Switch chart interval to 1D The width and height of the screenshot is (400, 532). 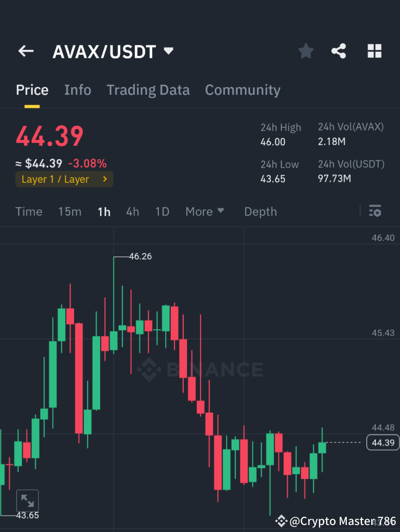(162, 211)
